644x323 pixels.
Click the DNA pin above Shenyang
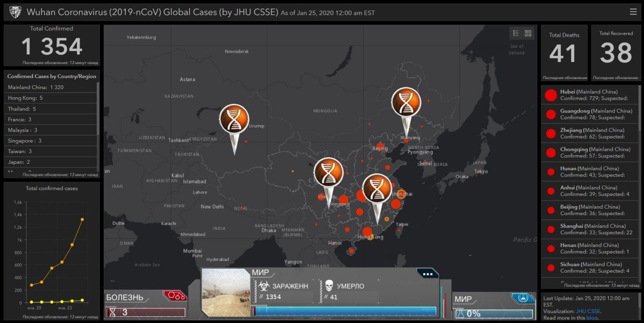pos(406,112)
